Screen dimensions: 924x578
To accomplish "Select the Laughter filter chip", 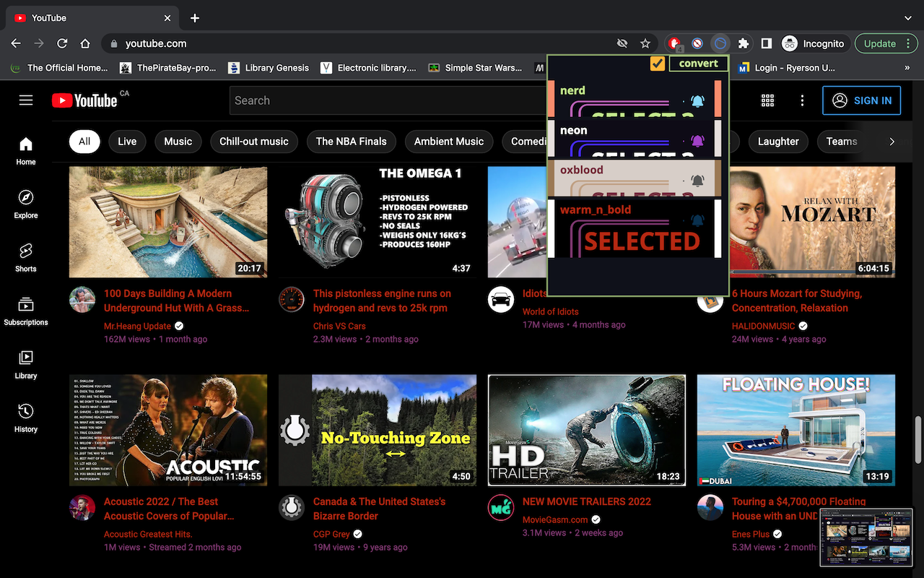I will point(778,142).
